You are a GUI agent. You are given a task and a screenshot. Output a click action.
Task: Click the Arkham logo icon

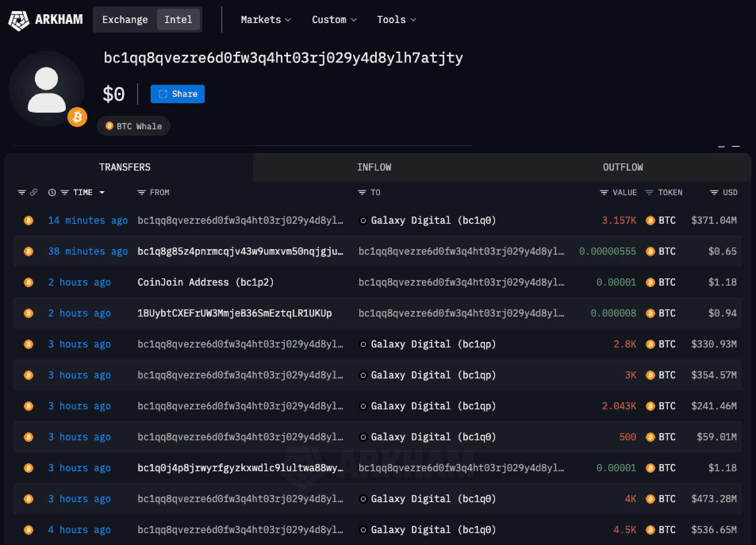coord(19,20)
